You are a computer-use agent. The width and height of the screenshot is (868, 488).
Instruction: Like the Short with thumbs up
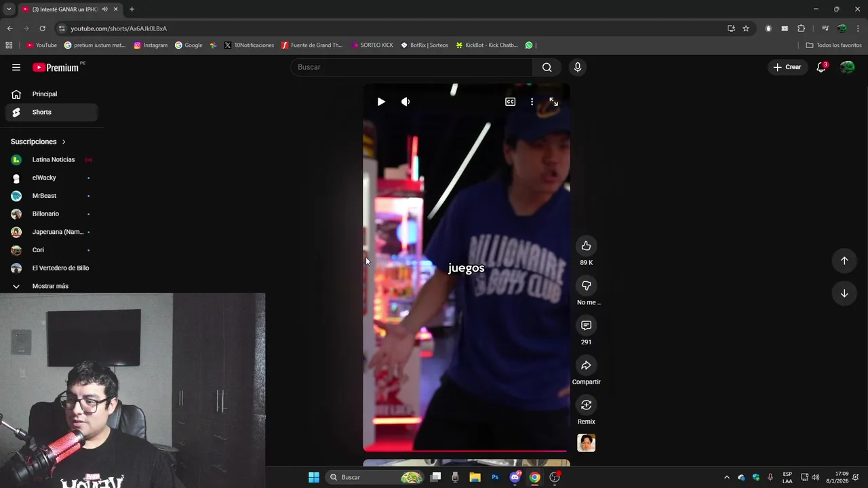[587, 246]
